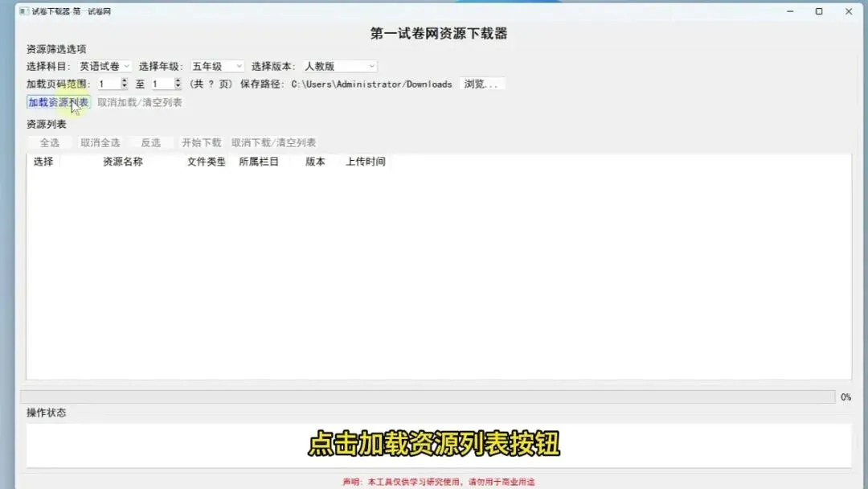Click the save path C:\Users\Administrator/Downloads

pos(371,84)
